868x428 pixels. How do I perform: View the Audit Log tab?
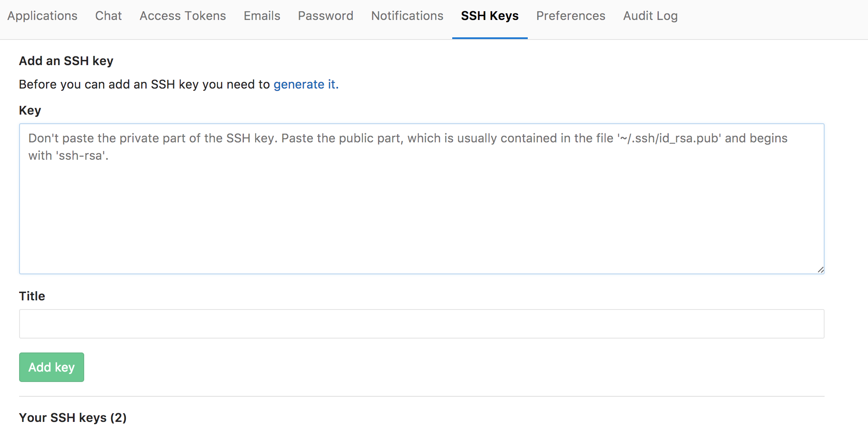point(650,16)
